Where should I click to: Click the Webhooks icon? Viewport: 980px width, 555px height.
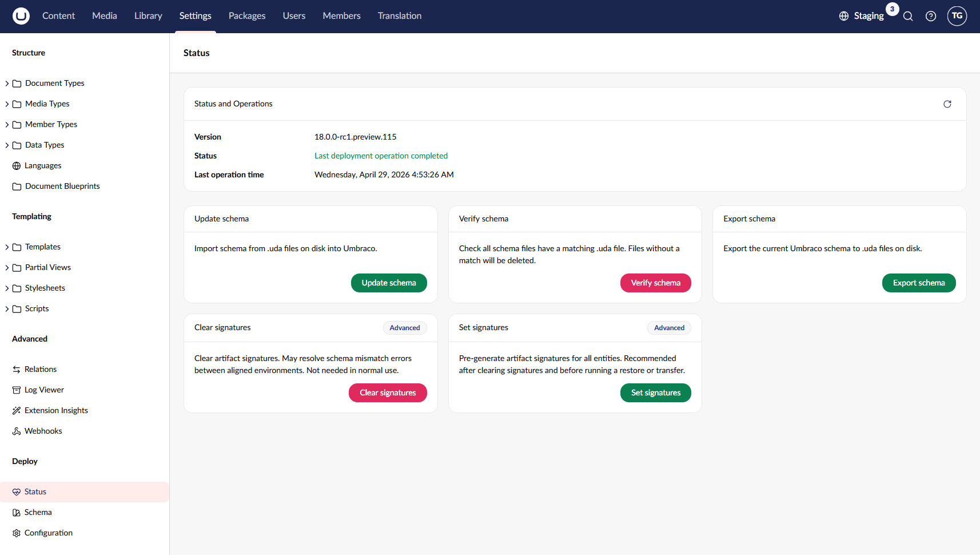(17, 431)
